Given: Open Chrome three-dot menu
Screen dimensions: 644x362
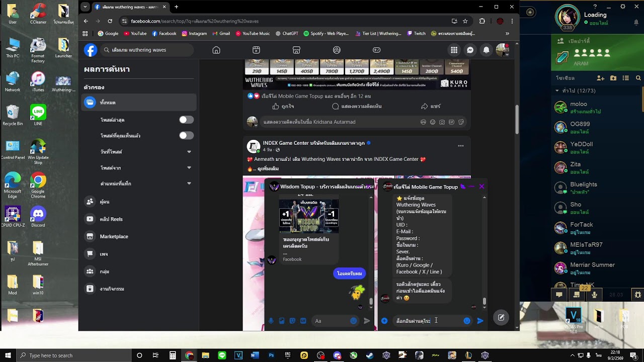Looking at the screenshot, I should click(x=512, y=21).
